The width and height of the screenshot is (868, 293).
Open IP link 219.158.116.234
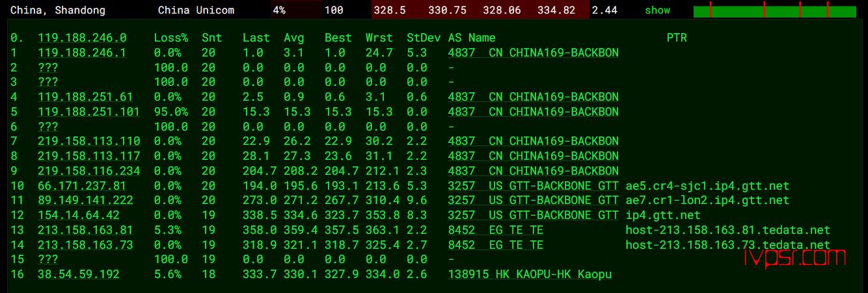point(88,171)
